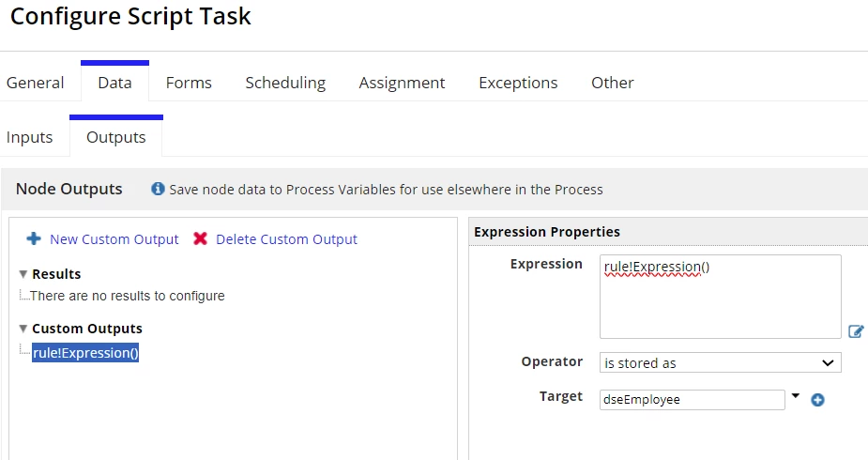Select rule!Expression() in Custom Outputs tree
The width and height of the screenshot is (868, 460).
85,353
